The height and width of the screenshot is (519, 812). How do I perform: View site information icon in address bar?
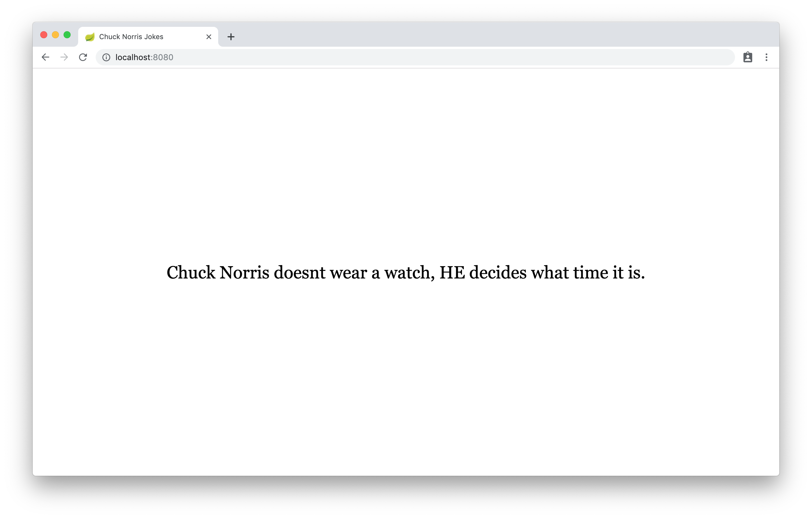tap(106, 58)
